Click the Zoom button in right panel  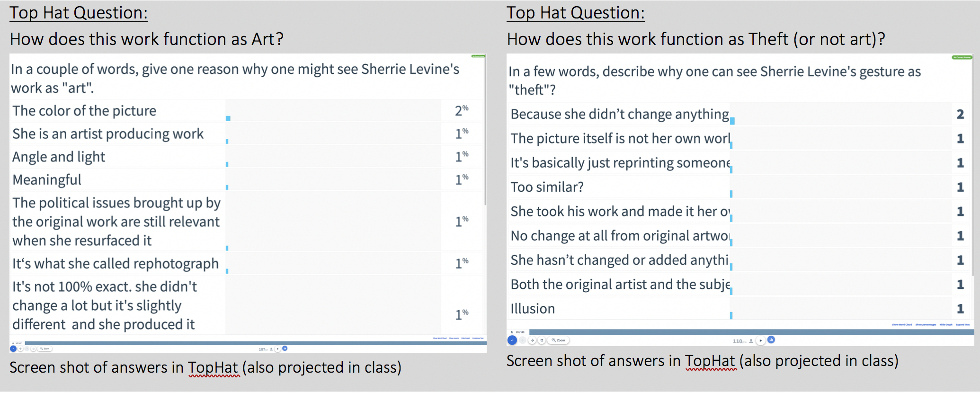[559, 340]
